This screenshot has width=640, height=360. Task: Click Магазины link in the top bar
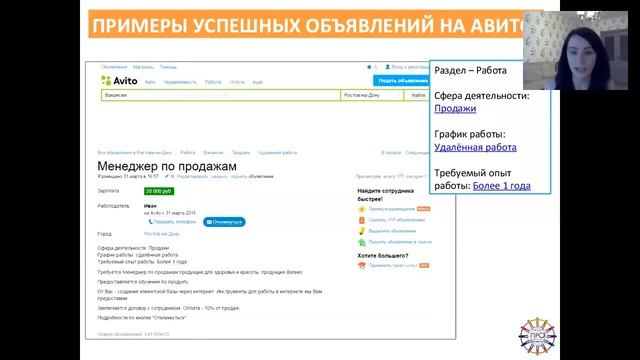(x=143, y=67)
